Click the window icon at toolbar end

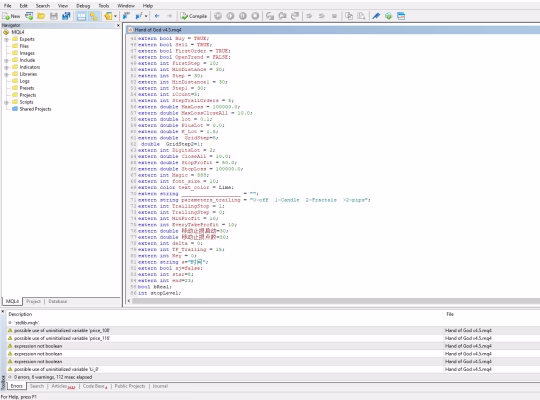click(x=401, y=16)
